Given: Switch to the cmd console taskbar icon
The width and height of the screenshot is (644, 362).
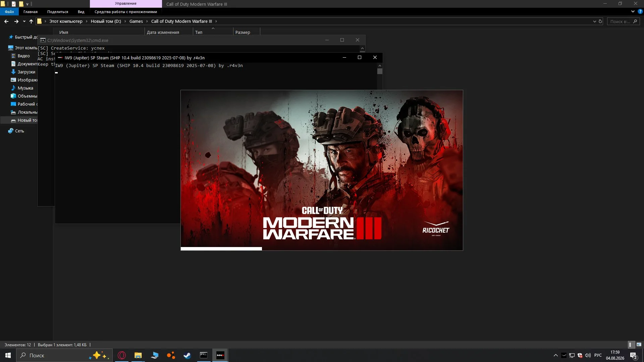Looking at the screenshot, I should click(x=204, y=355).
